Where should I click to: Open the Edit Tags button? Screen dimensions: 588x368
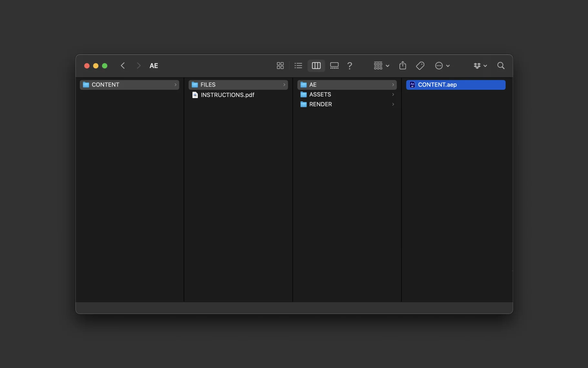tap(420, 66)
